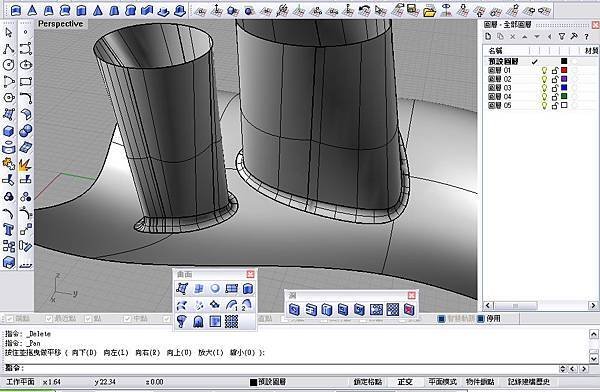This screenshot has height=392, width=600.
Task: Click the delete layer X icon
Action: [x=513, y=36]
